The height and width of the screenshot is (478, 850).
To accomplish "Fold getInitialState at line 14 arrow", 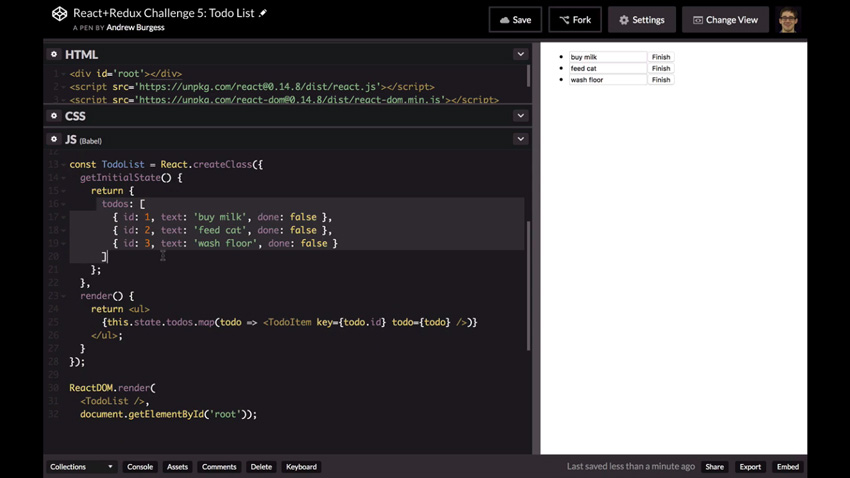I will pos(63,178).
